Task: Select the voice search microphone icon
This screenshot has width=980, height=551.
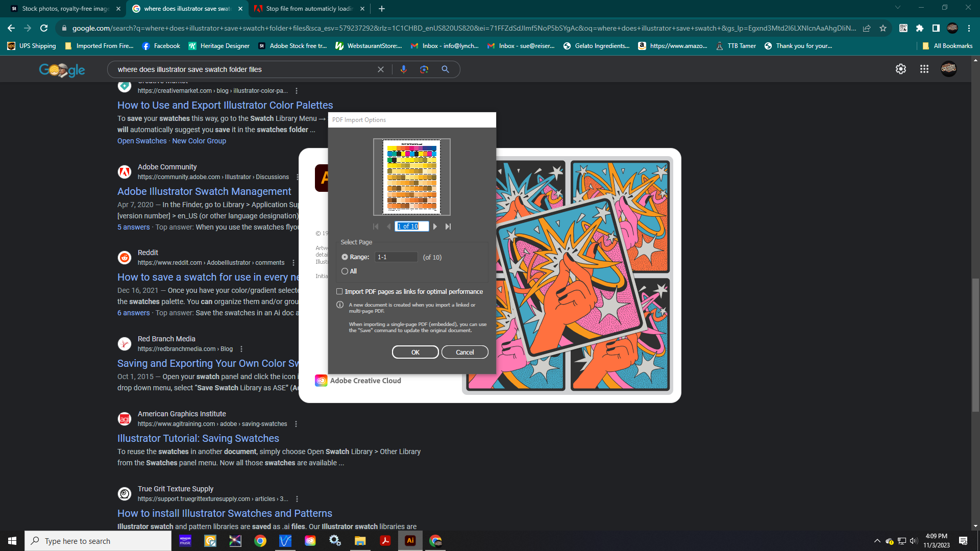Action: (404, 69)
